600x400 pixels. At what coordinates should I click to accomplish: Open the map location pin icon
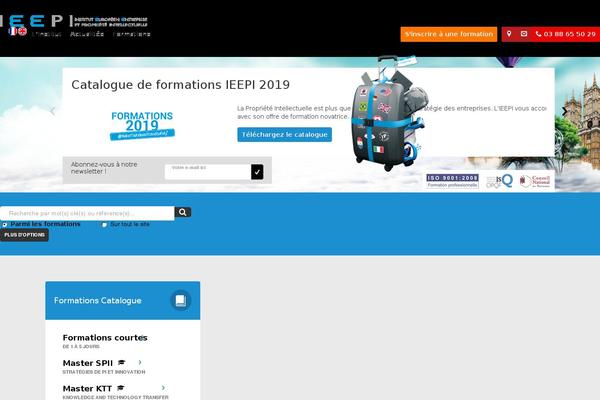(509, 34)
